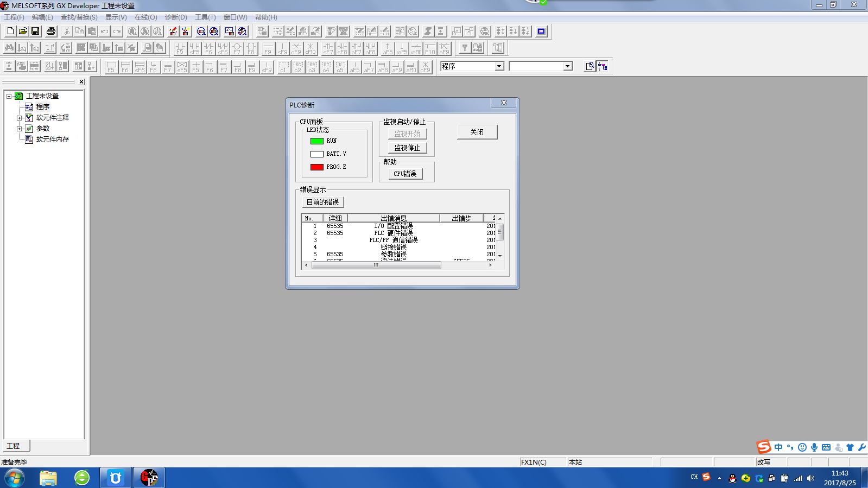Viewport: 868px width, 488px height.
Task: Click the CPU错误 help button
Action: (x=405, y=174)
